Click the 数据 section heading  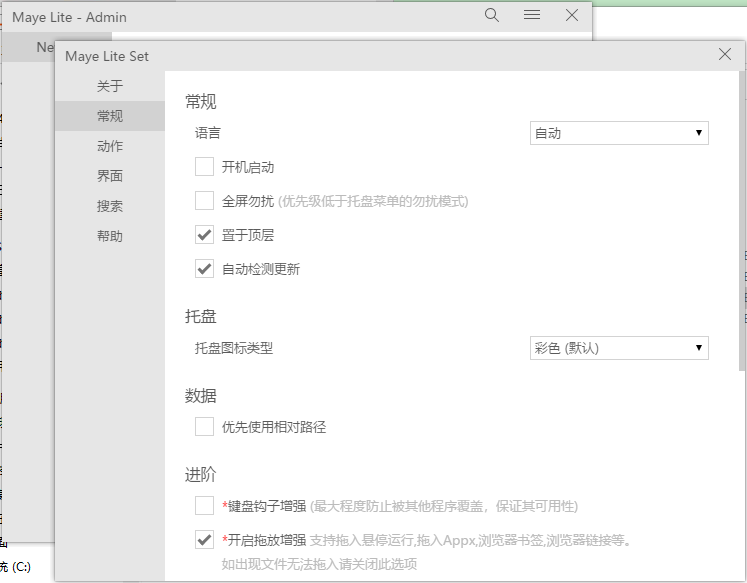click(201, 396)
